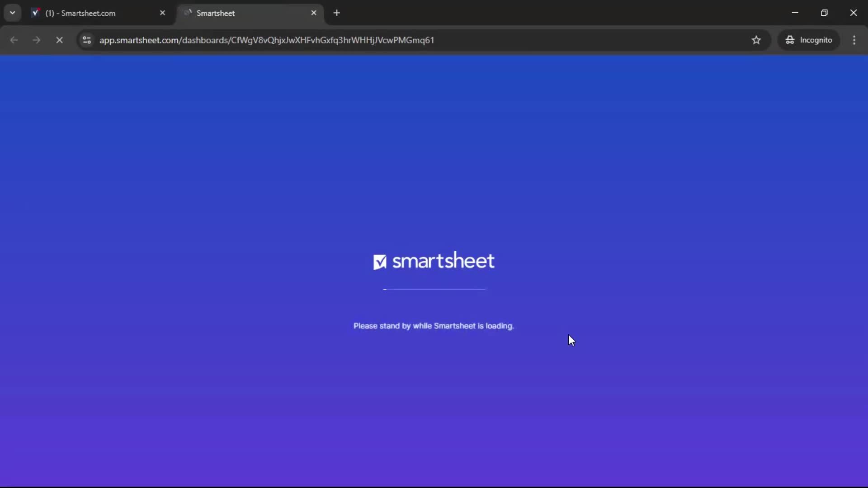Open the browser three-dot menu
The width and height of the screenshot is (868, 488).
point(854,40)
